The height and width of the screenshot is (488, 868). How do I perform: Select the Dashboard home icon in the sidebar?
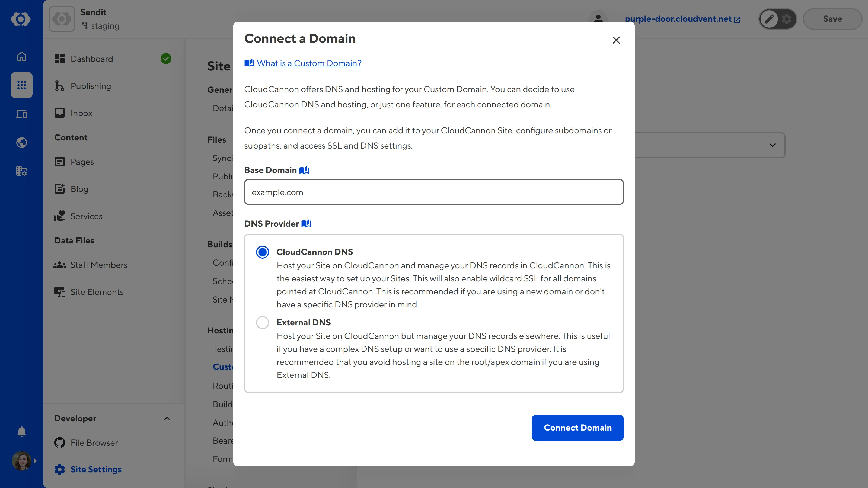[21, 57]
